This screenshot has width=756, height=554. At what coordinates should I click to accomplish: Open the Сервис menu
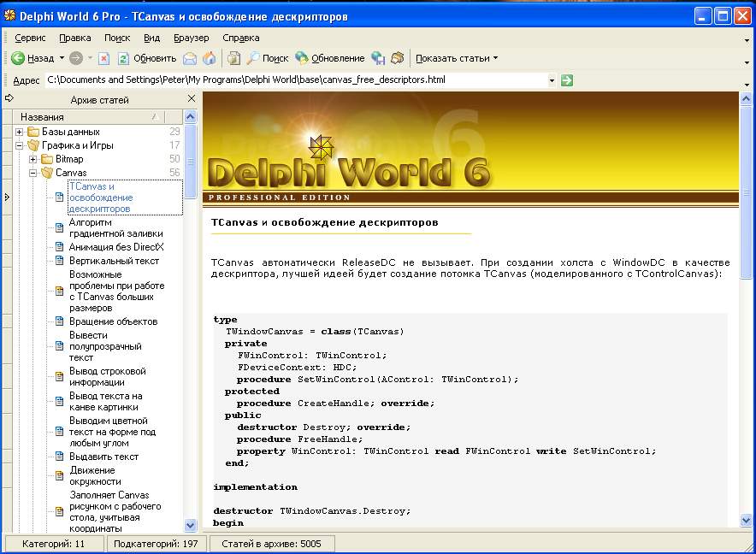pyautogui.click(x=30, y=38)
